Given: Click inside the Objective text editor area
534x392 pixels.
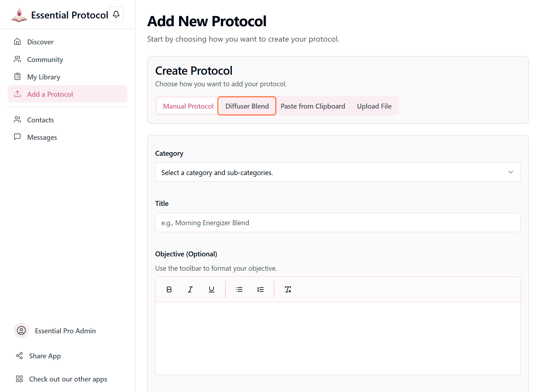Looking at the screenshot, I should [338, 338].
